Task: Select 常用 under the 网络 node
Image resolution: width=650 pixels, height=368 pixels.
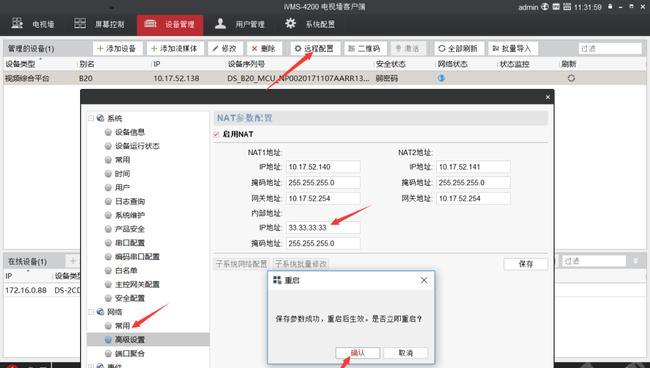Action: coord(122,326)
